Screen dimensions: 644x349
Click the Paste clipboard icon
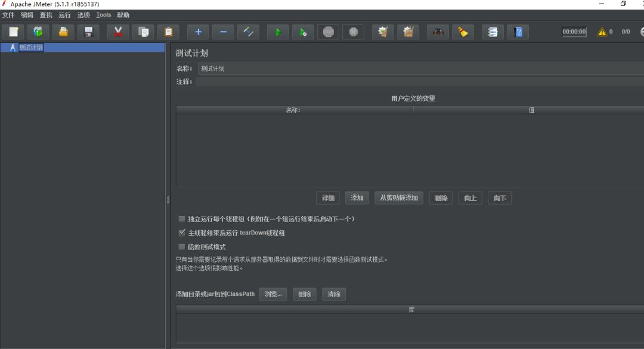168,32
